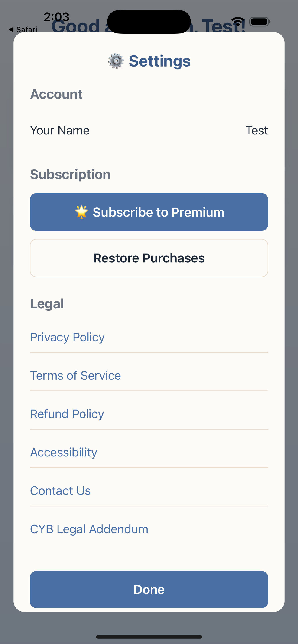Open CYB Legal Addendum
Screen dimensions: 298x644
click(89, 529)
